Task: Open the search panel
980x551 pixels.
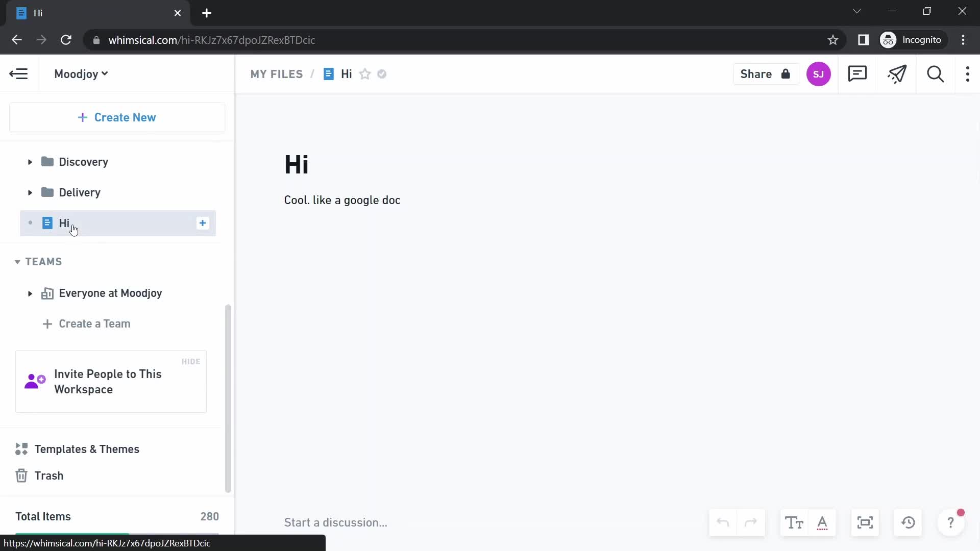Action: 935,74
